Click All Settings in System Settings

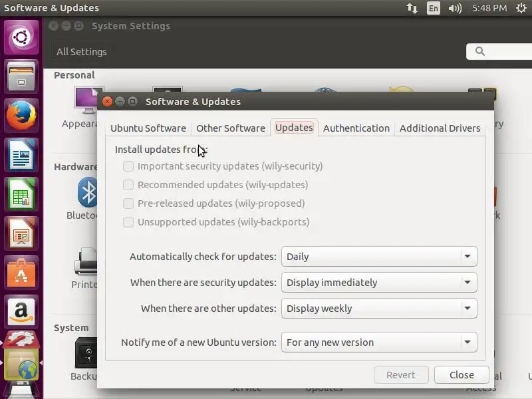coord(81,52)
